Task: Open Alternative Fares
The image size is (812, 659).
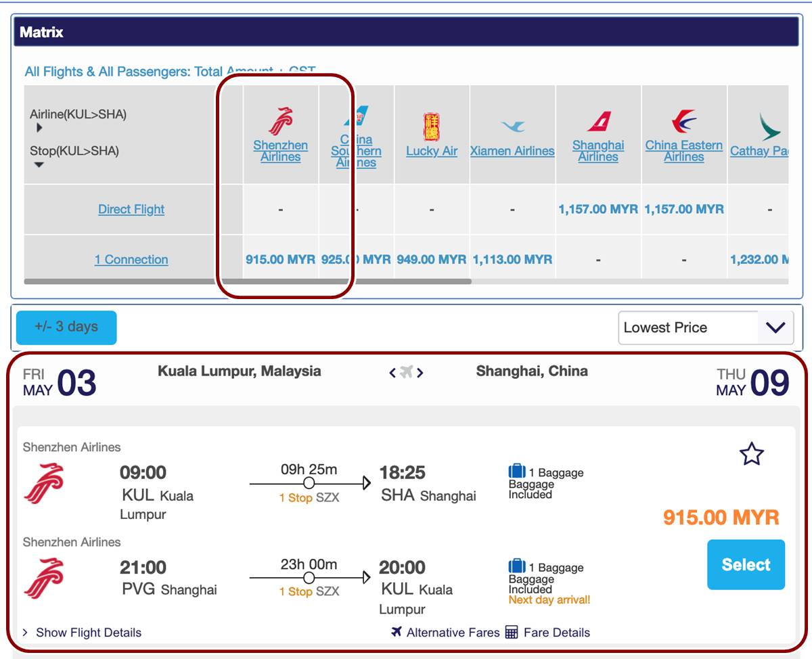Action: tap(453, 633)
